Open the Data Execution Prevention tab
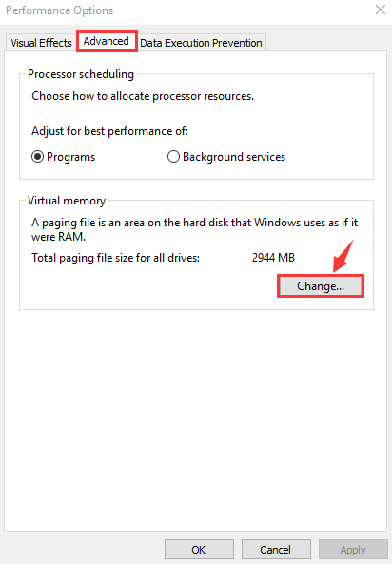Viewport: 392px width, 564px height. pyautogui.click(x=201, y=43)
